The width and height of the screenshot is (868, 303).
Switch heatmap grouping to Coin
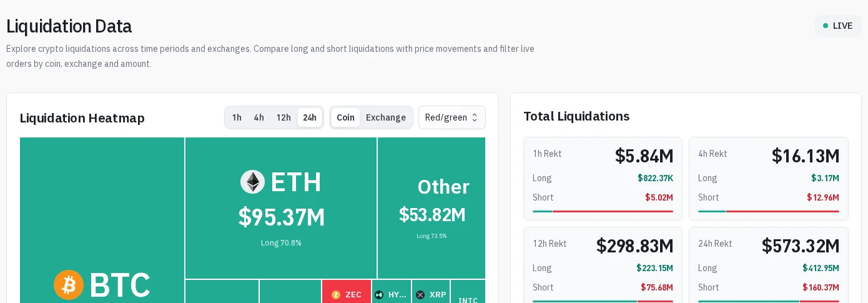pyautogui.click(x=345, y=117)
